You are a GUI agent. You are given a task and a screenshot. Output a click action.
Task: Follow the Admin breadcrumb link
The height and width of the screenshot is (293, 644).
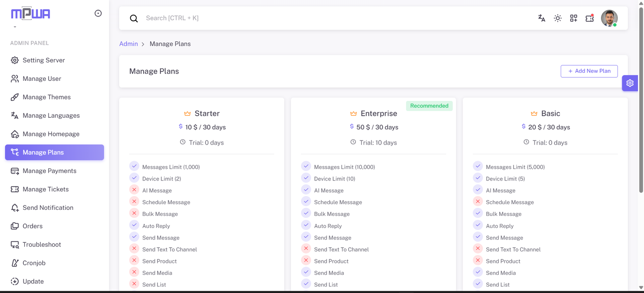[128, 44]
